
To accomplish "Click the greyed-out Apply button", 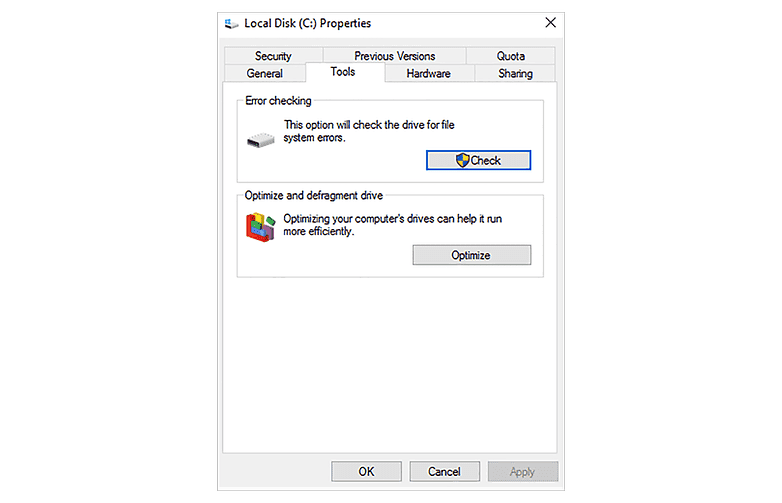I will tap(523, 471).
